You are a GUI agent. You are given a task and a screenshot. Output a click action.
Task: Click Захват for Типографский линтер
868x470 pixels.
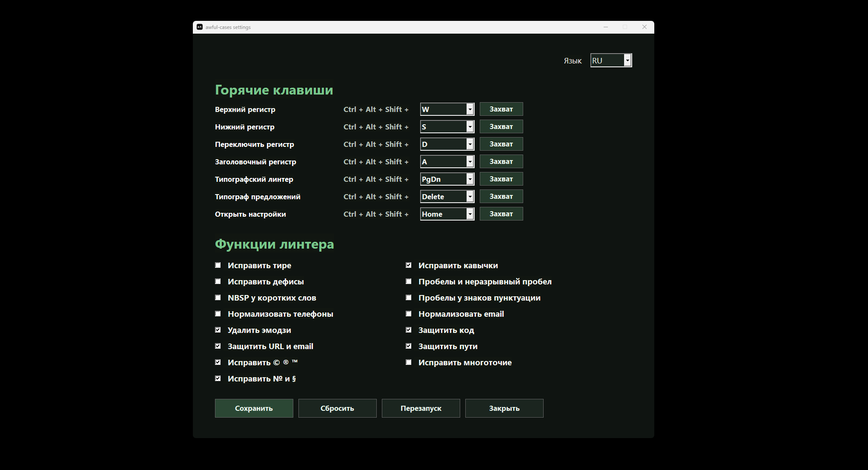[x=501, y=179]
